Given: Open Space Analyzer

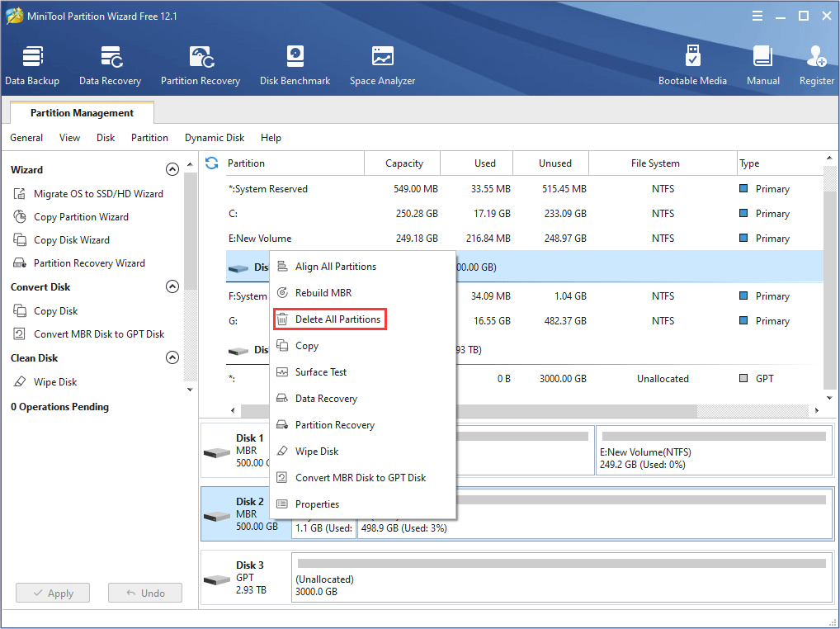Looking at the screenshot, I should pyautogui.click(x=383, y=65).
